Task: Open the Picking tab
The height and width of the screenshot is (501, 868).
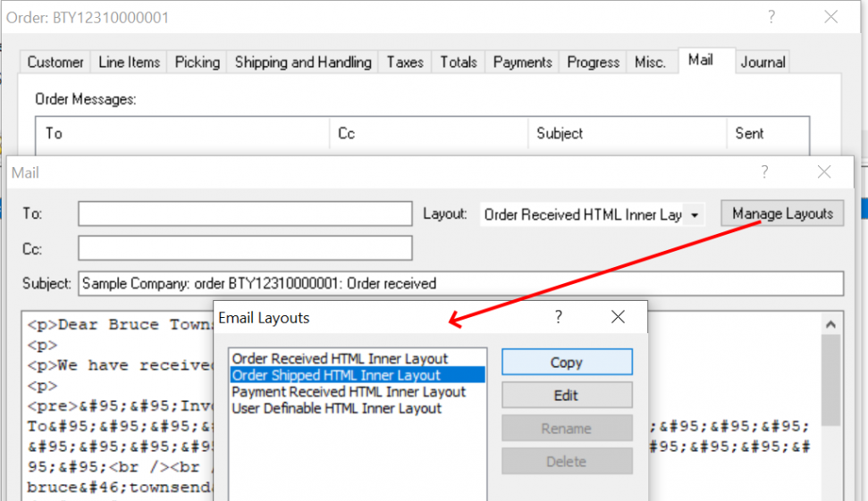Action: 197,62
